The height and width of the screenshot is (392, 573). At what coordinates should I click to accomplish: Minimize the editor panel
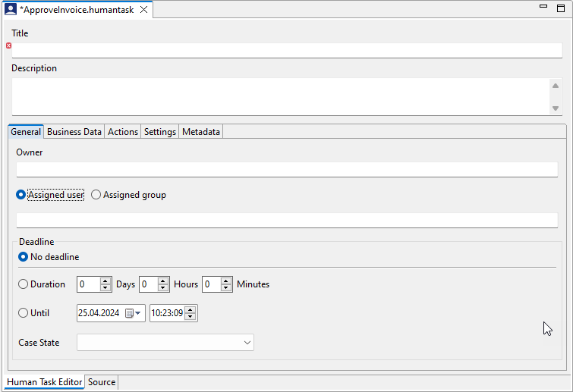(x=543, y=7)
